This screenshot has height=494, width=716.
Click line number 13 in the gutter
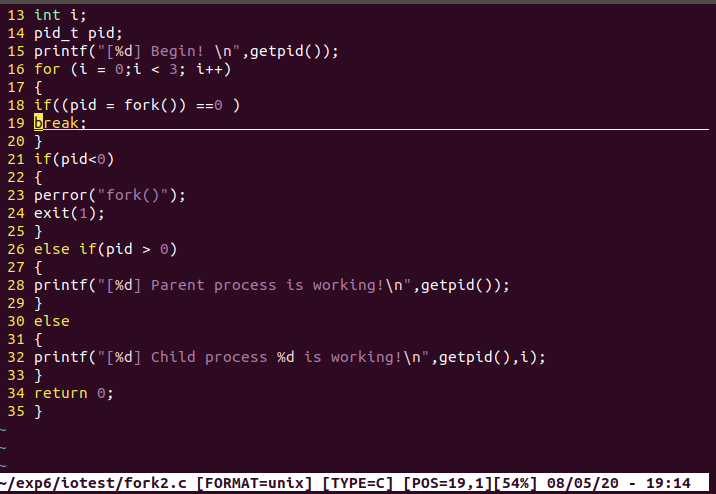point(15,14)
